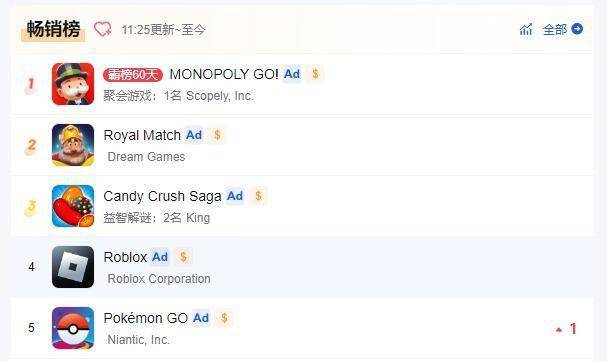The image size is (607, 361).
Task: Open the MONOPOLY GO! title link
Action: pyautogui.click(x=224, y=74)
